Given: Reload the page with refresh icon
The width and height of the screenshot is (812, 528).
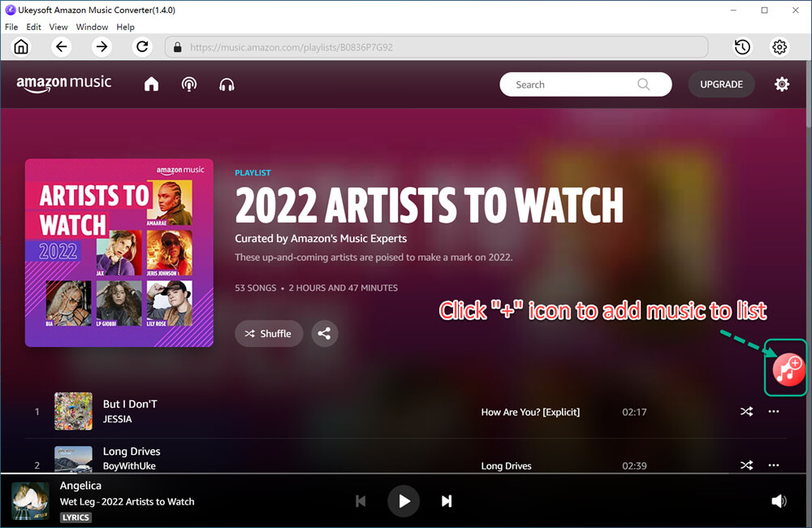Looking at the screenshot, I should [142, 47].
